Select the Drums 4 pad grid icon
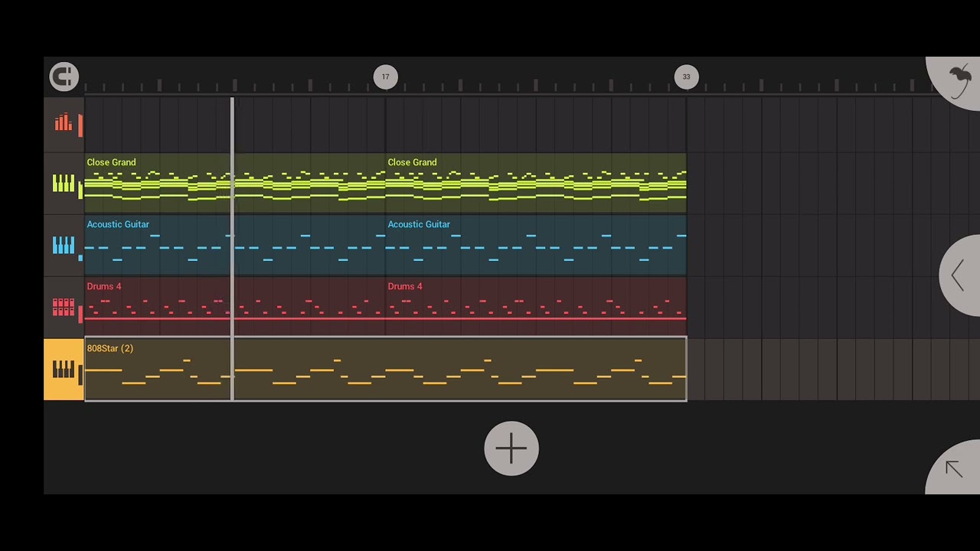Screen dimensions: 980x551 [x=64, y=308]
